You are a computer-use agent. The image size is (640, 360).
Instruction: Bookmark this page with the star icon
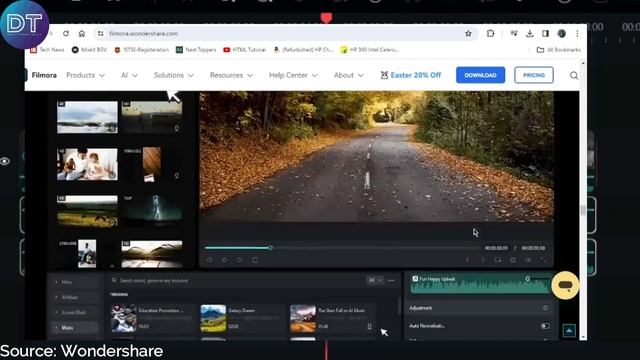tap(468, 33)
